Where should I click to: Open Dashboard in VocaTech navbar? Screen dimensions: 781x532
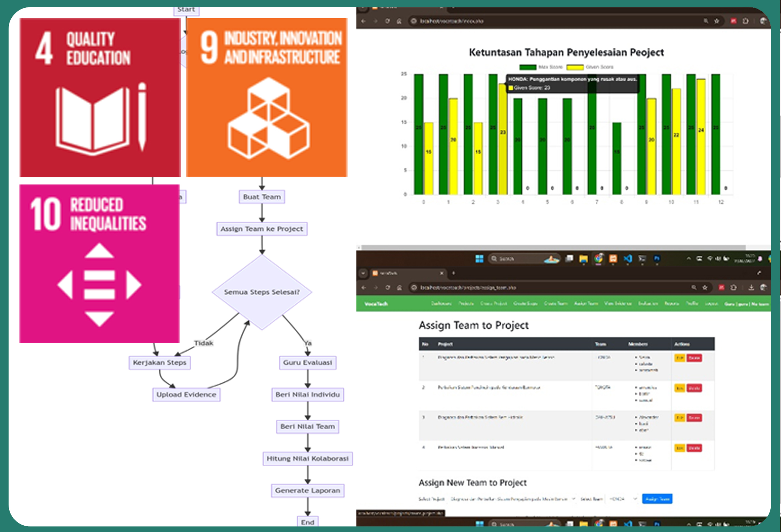tap(441, 304)
